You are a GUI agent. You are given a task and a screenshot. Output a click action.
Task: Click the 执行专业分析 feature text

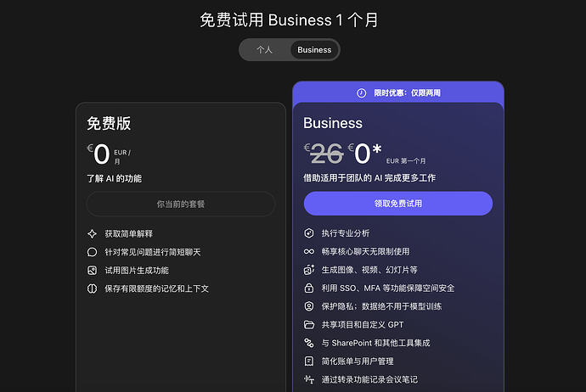[x=346, y=233]
